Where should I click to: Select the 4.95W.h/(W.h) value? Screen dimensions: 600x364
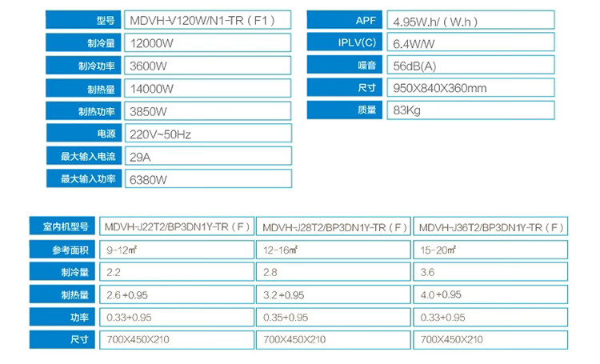pyautogui.click(x=470, y=20)
